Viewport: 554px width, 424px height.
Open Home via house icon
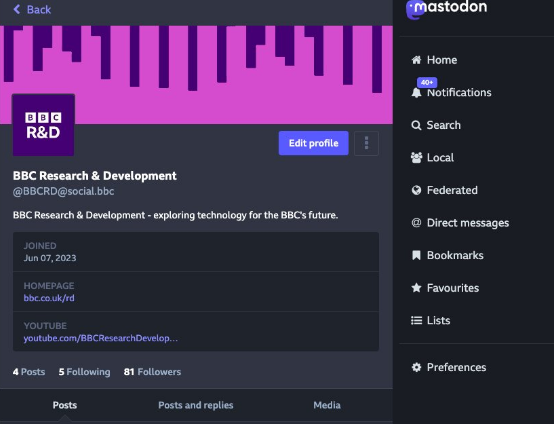point(417,60)
